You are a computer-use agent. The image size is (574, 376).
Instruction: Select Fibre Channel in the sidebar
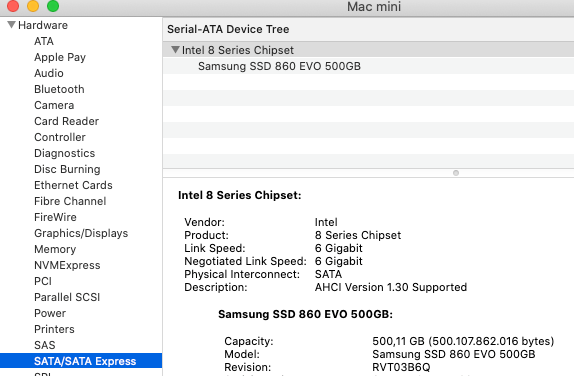click(70, 201)
